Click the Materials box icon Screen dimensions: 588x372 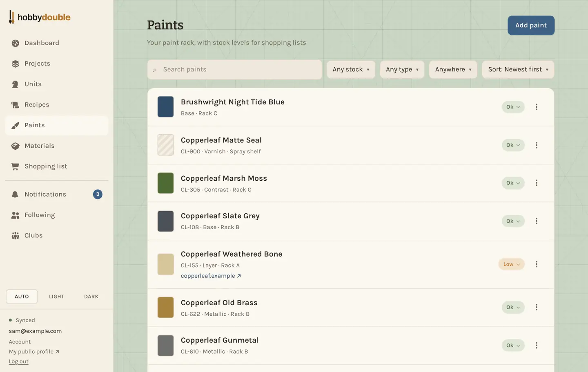tap(15, 146)
